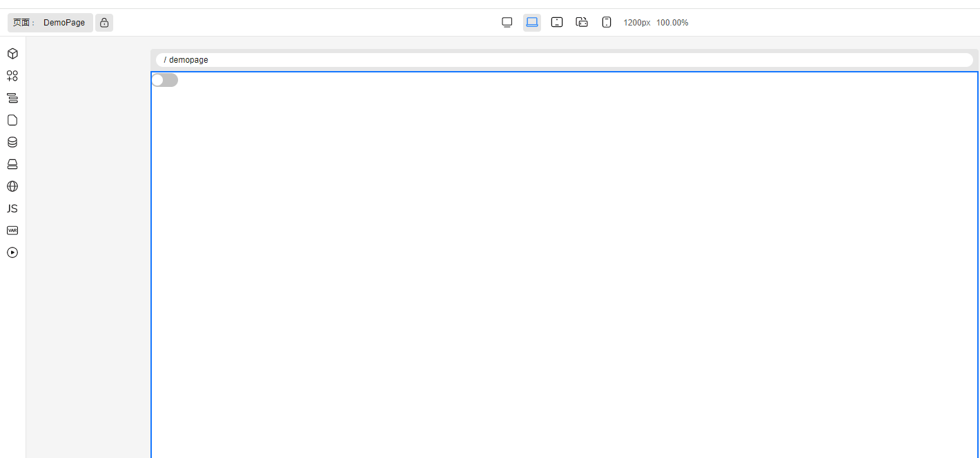
Task: Click the demopage route address bar
Action: [x=565, y=60]
